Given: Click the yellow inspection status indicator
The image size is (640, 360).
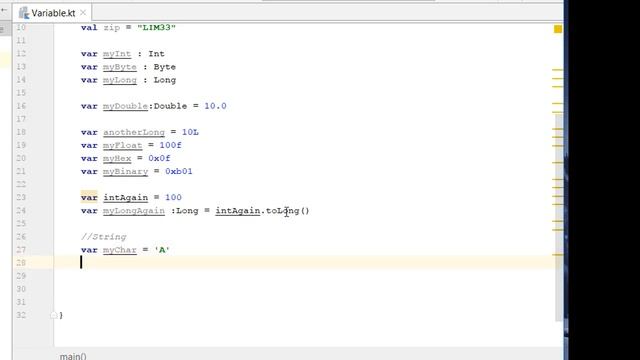Looking at the screenshot, I should point(558,29).
